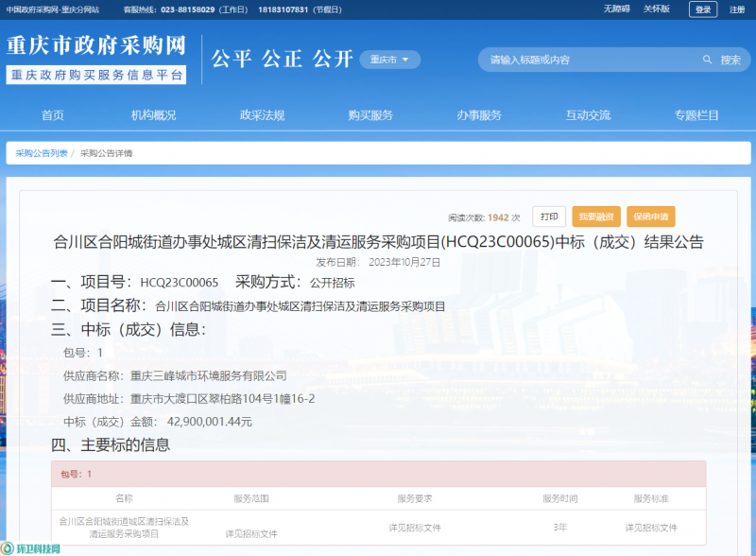Screen dimensions: 756x556
Task: Navigate to 互动交流 page
Action: pos(588,115)
